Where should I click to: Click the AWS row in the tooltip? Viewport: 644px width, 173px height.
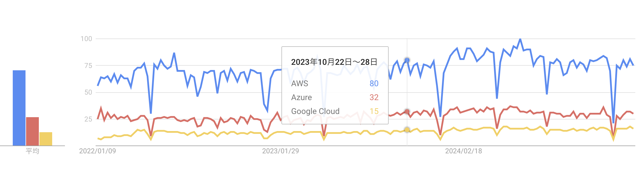coord(335,84)
